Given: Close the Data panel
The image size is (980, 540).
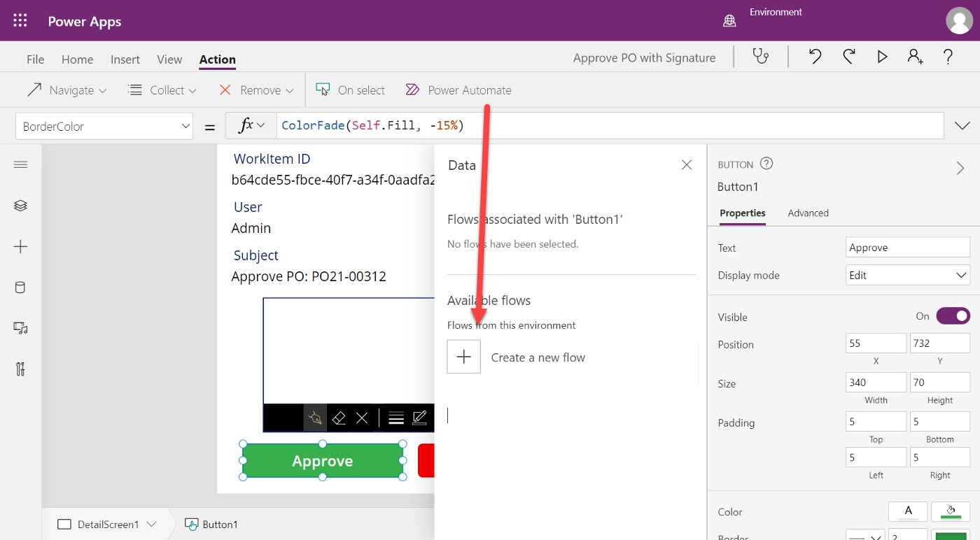Looking at the screenshot, I should click(x=687, y=165).
